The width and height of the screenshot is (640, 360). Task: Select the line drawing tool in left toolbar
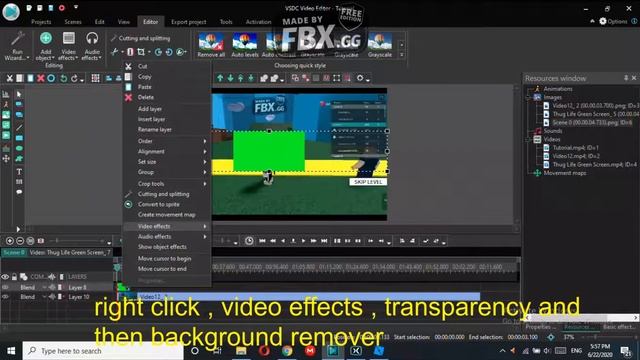tap(19, 127)
